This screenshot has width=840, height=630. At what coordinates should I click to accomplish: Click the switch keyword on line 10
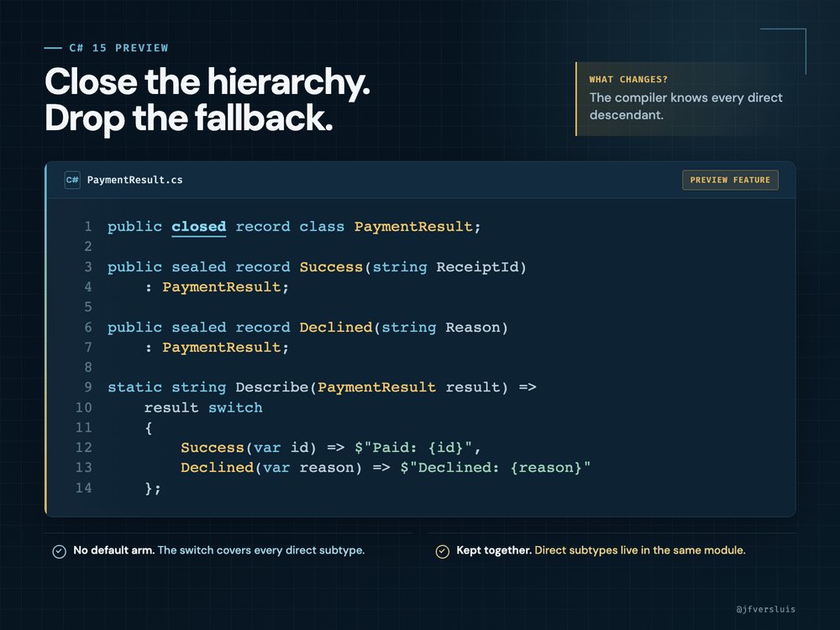tap(235, 407)
